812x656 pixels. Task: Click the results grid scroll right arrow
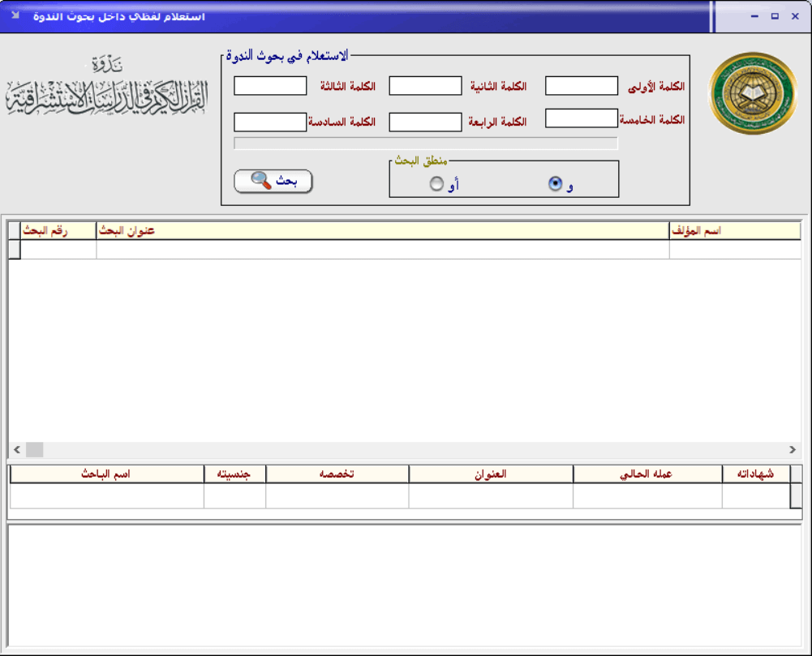tap(793, 449)
